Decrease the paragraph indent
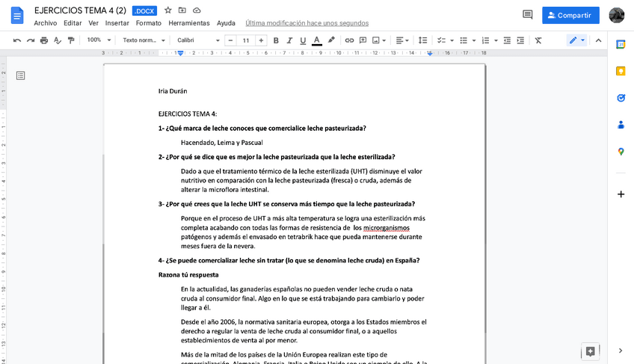 [507, 40]
